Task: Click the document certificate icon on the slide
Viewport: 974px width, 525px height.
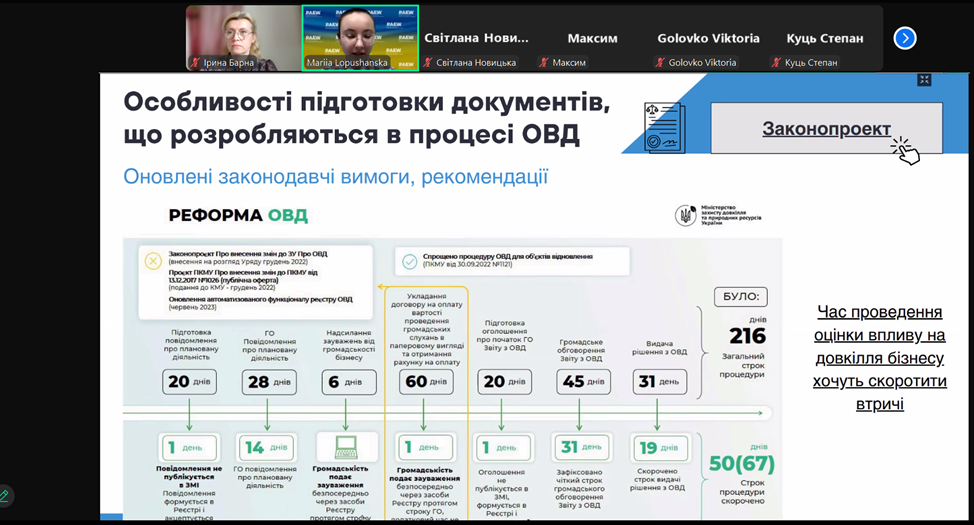Action: (665, 128)
